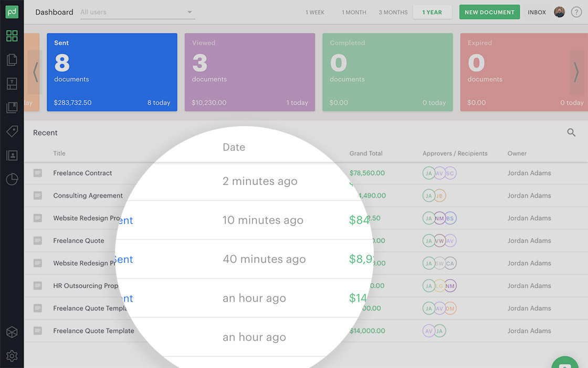
Task: Select the 3 MONTHS time range
Action: [393, 13]
